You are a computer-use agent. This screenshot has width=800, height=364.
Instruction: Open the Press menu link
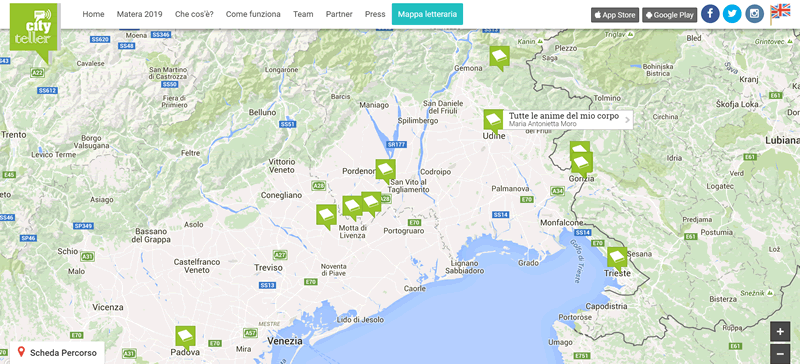[x=375, y=14]
